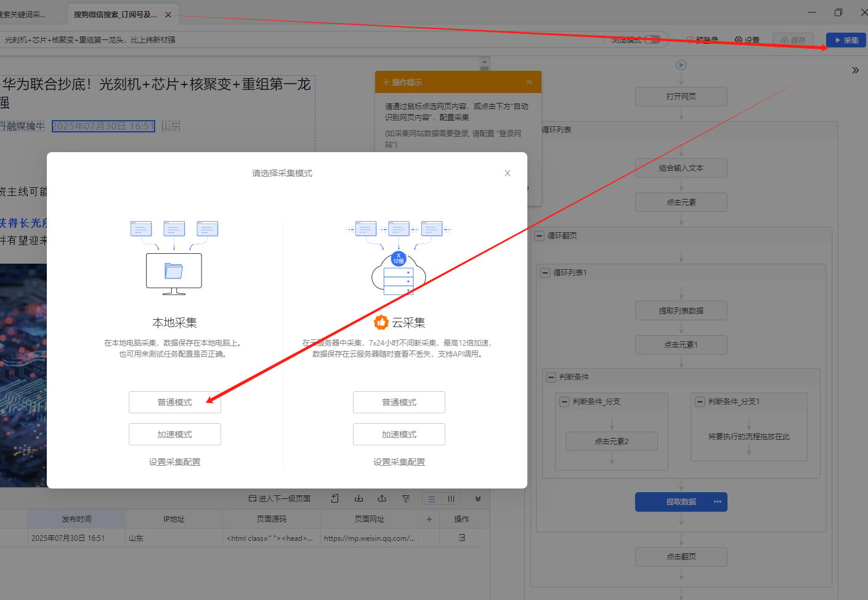Screen dimensions: 868x600
Task: Select the 点击元素 workflow step
Action: (681, 203)
